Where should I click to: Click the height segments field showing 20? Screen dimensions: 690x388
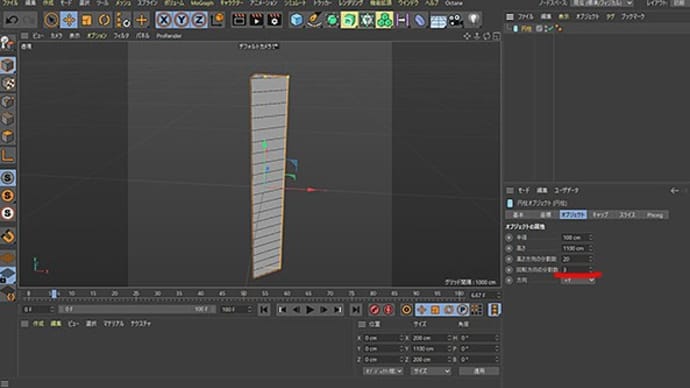576,259
